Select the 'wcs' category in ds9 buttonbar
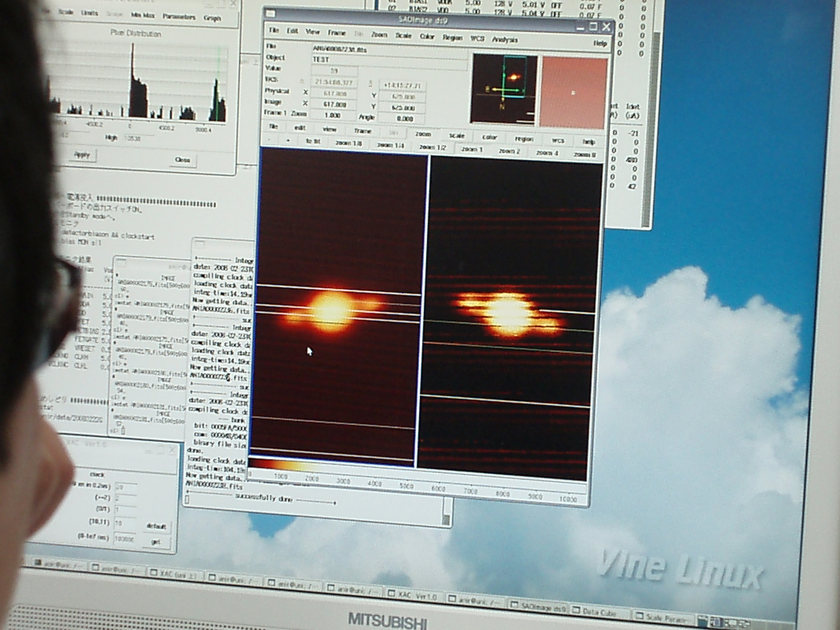Viewport: 840px width, 630px height. (x=558, y=140)
